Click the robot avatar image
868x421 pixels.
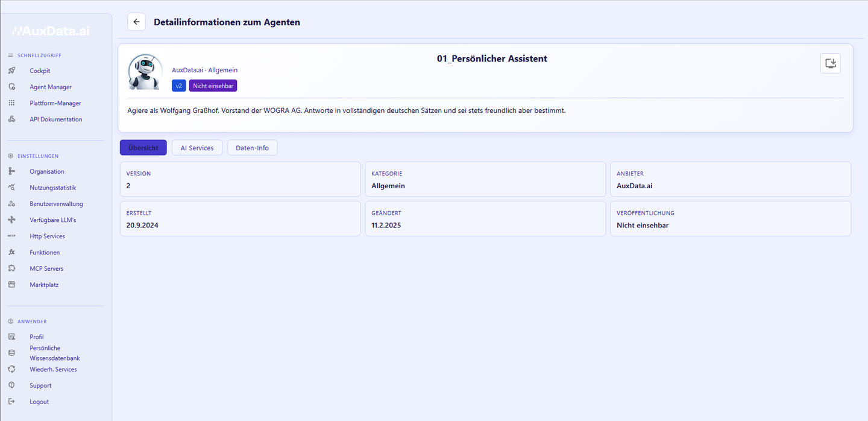[x=145, y=72]
